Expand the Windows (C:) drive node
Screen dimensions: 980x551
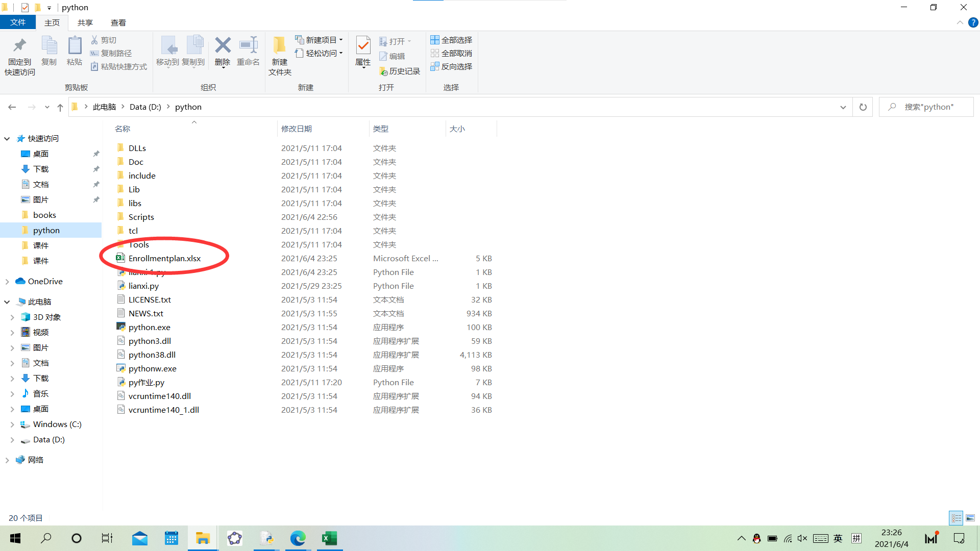point(12,424)
